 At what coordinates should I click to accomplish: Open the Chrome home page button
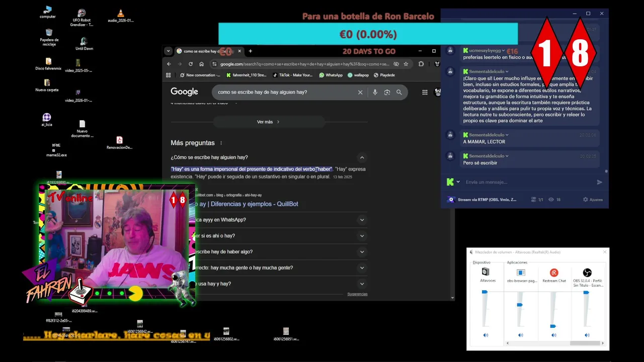[201, 64]
